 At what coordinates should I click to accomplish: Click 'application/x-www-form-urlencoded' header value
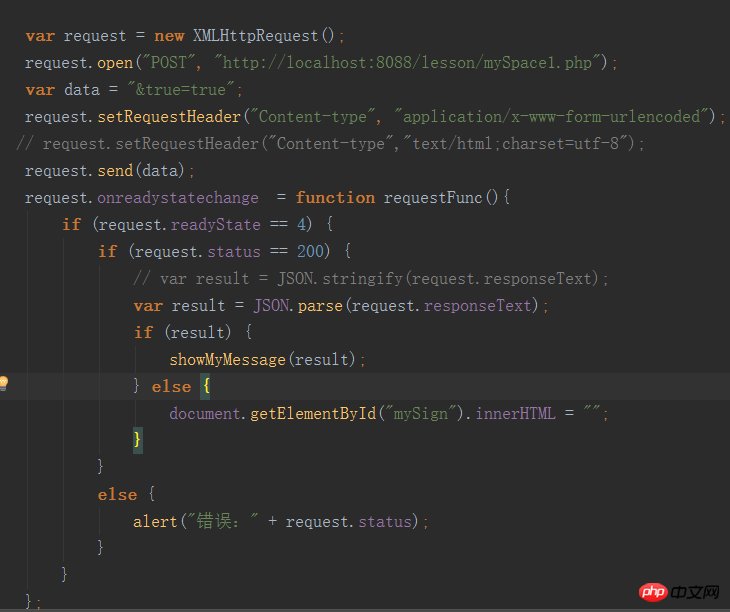pos(551,117)
